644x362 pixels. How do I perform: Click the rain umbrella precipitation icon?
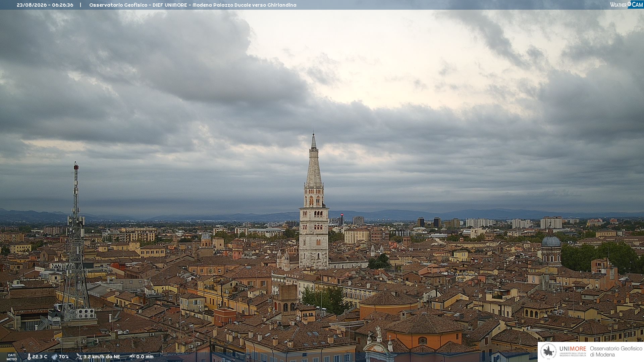click(132, 357)
